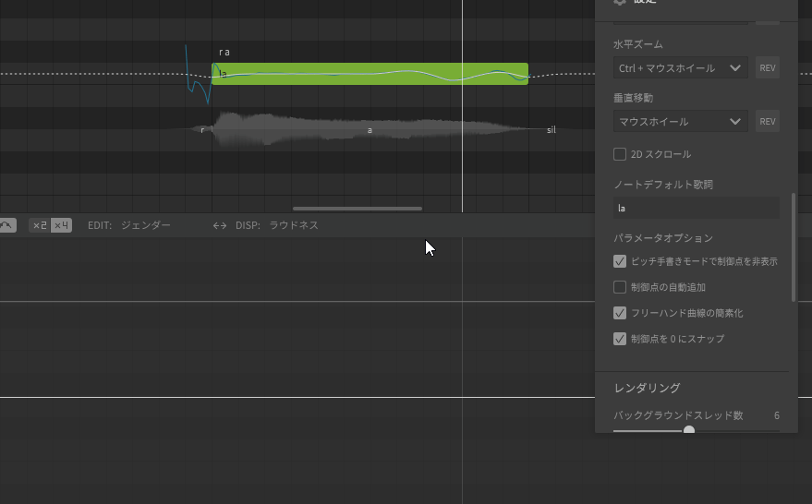The height and width of the screenshot is (504, 812).
Task: Uncheck ピッチ手書きモードで制御点を非表示
Action: [620, 261]
